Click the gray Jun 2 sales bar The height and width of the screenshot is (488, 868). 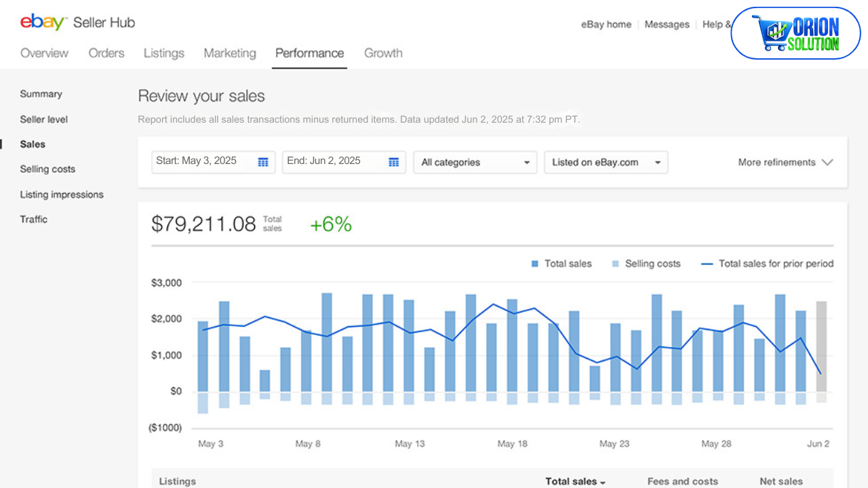[821, 346]
